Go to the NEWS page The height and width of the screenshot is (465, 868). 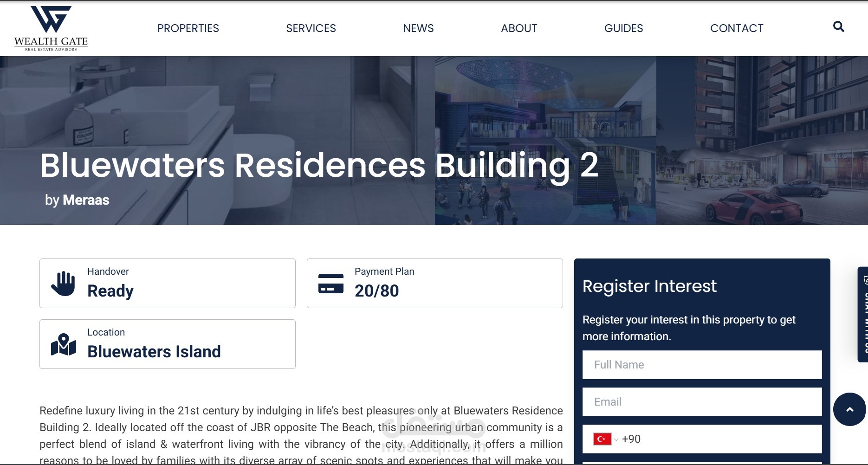coord(418,28)
